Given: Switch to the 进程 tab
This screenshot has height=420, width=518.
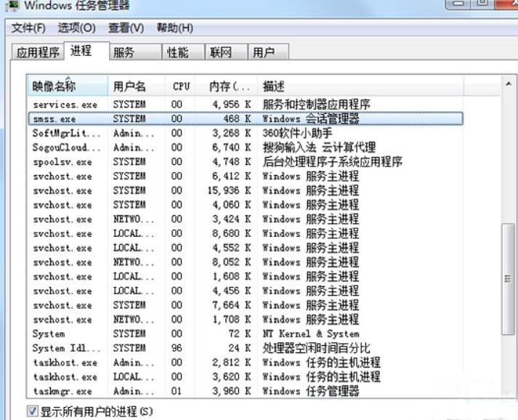Looking at the screenshot, I should pos(86,51).
